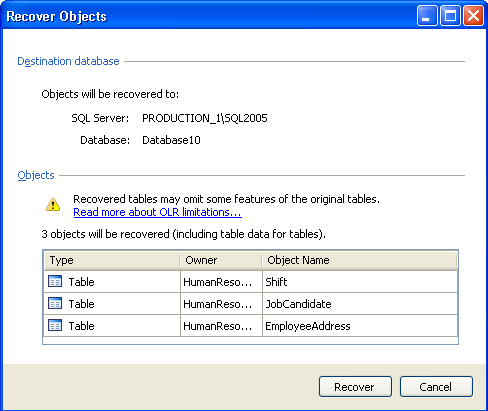Click the yellow warning icon
The height and width of the screenshot is (411, 488).
53,205
